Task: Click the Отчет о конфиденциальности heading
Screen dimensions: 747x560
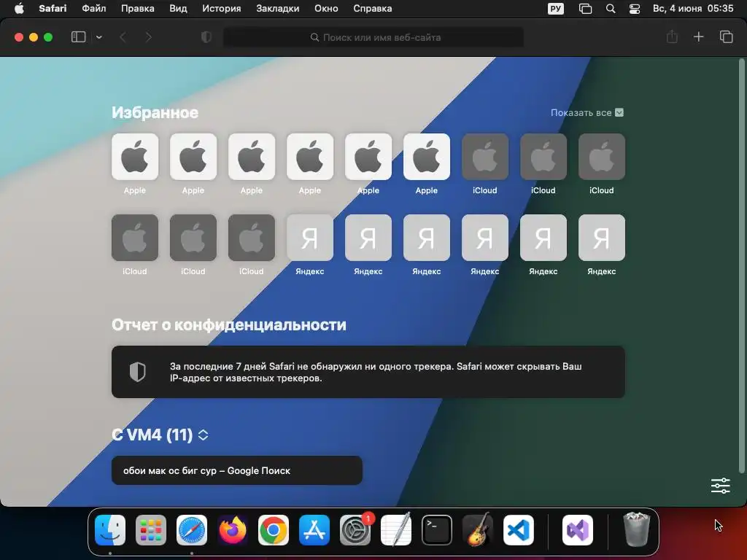Action: click(228, 324)
